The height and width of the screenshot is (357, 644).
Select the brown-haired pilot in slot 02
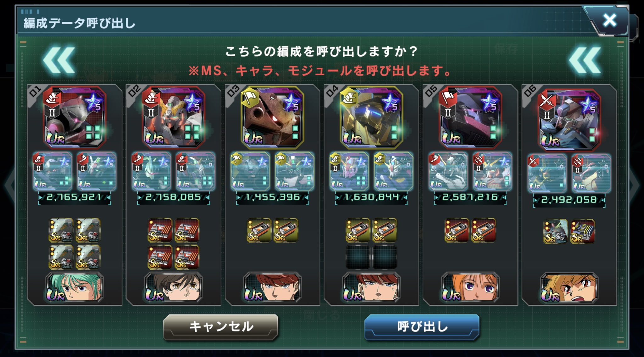[174, 287]
